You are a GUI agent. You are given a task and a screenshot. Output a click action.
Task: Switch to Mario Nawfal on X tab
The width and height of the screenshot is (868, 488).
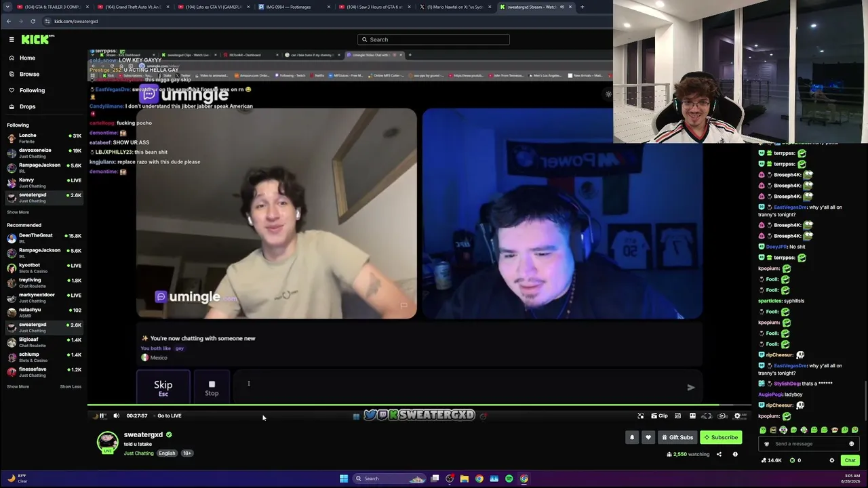pyautogui.click(x=454, y=7)
